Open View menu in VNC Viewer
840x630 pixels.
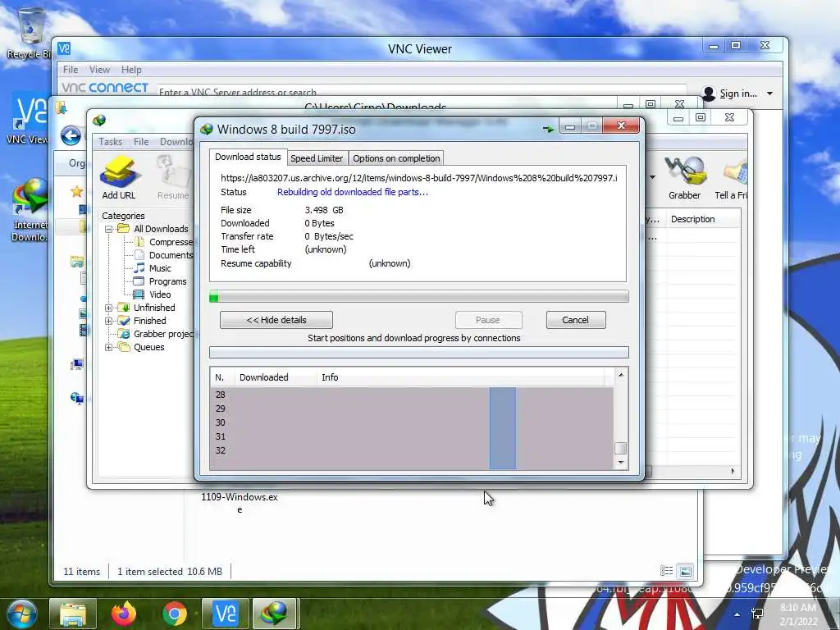point(99,70)
